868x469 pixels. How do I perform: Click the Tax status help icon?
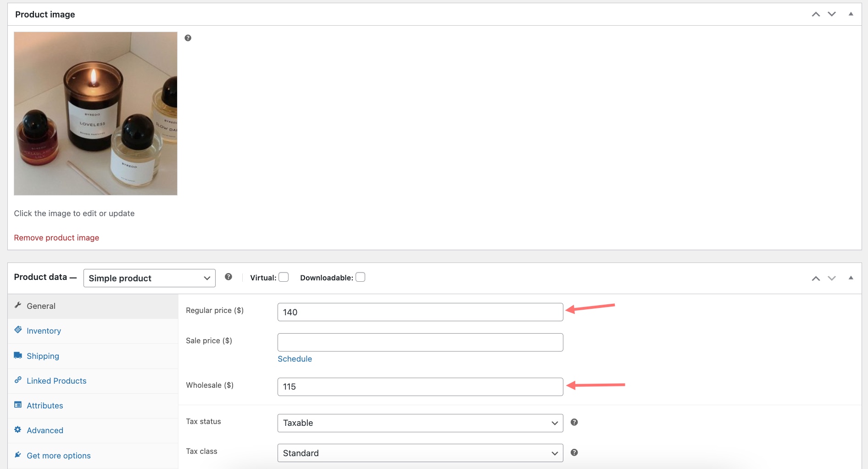click(574, 422)
